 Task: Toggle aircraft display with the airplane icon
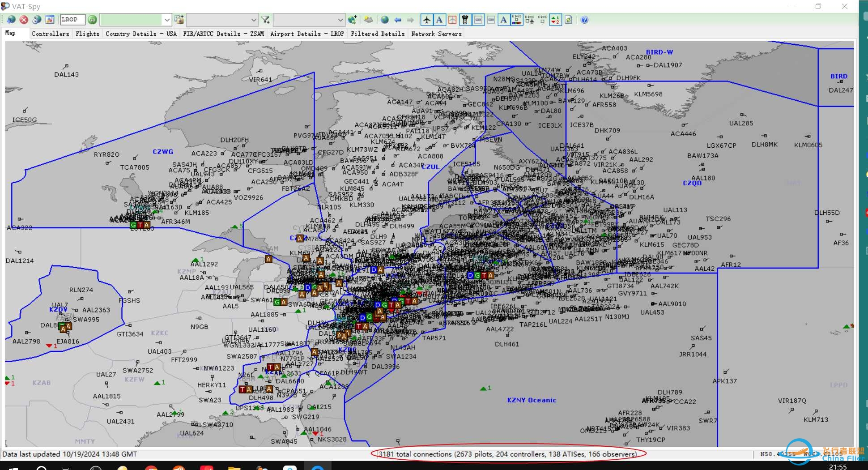point(427,20)
